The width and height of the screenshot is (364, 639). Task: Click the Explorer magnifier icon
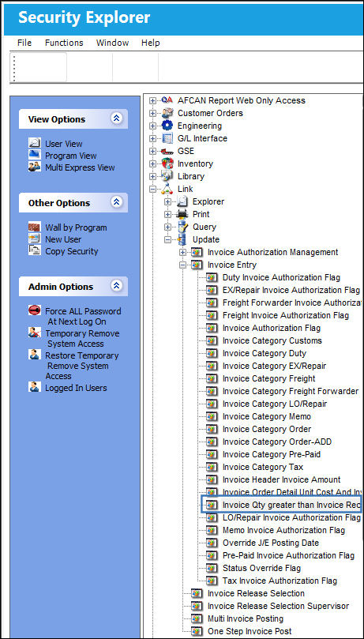point(182,201)
